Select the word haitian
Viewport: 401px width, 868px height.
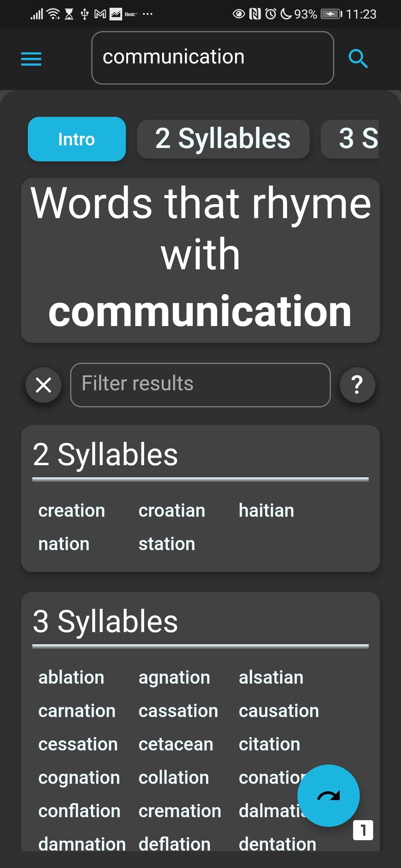pos(266,510)
